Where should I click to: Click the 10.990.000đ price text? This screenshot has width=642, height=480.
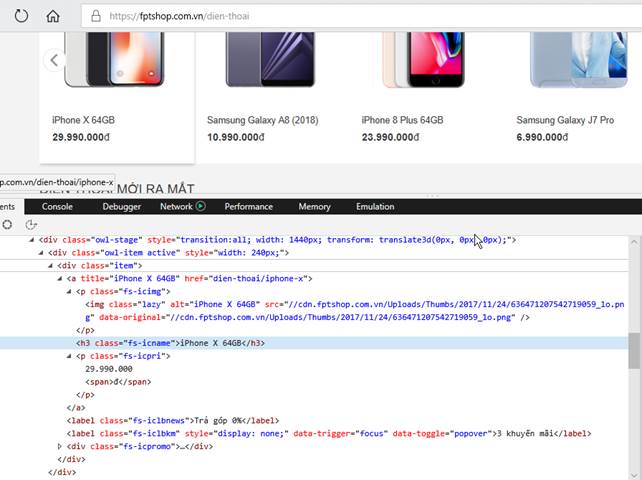point(235,137)
